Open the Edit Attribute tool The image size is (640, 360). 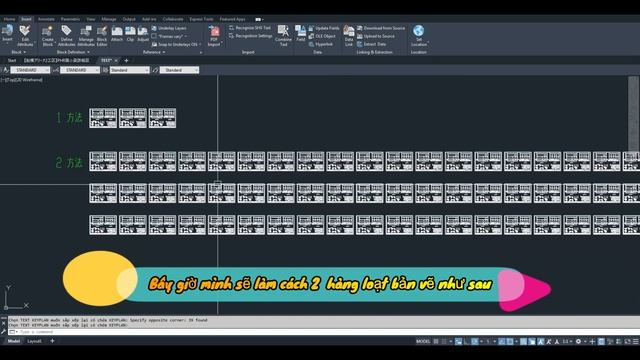point(25,36)
